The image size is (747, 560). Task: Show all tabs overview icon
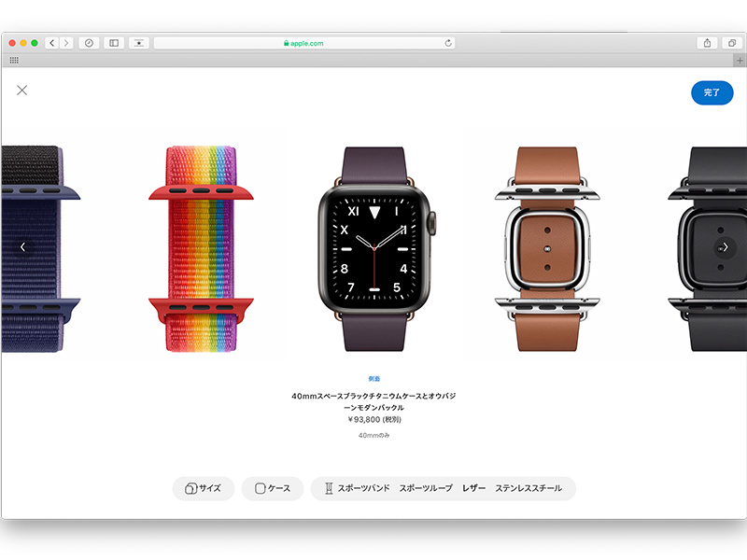click(732, 43)
